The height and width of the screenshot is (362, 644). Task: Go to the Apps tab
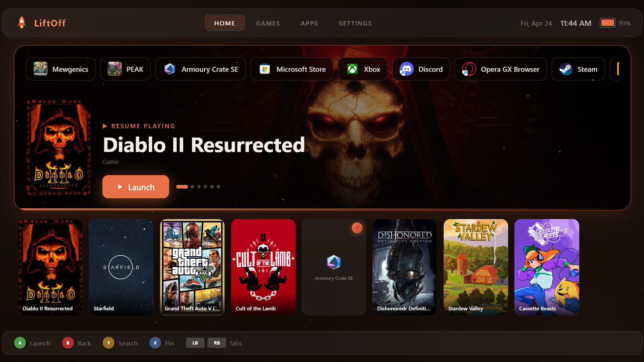309,23
